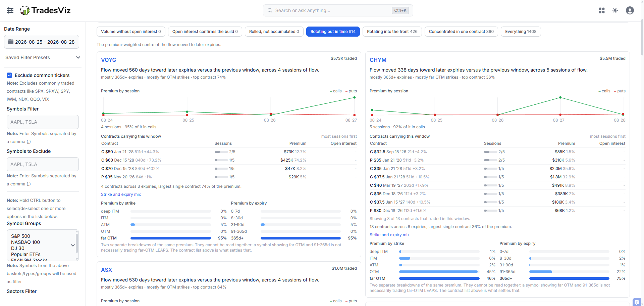Click CHYM's 'most sessions first' sort label
Viewport: 644px width, 306px height.
(608, 136)
